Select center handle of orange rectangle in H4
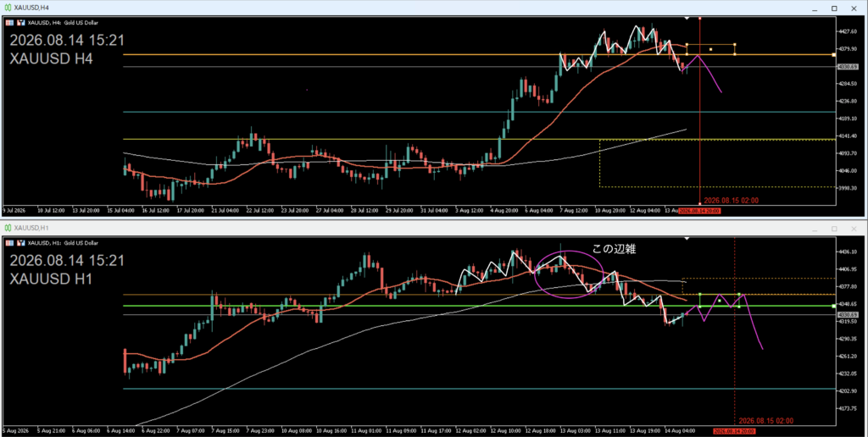The height and width of the screenshot is (437, 868). (x=711, y=49)
